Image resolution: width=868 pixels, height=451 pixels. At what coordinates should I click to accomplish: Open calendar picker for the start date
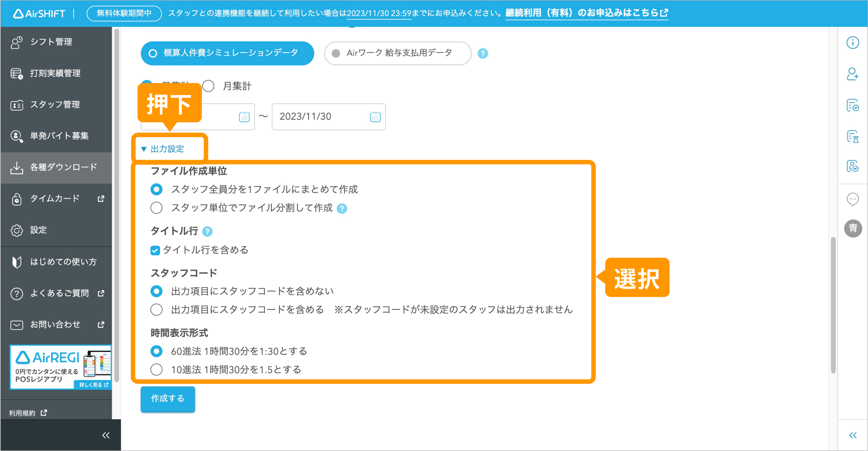pyautogui.click(x=244, y=117)
